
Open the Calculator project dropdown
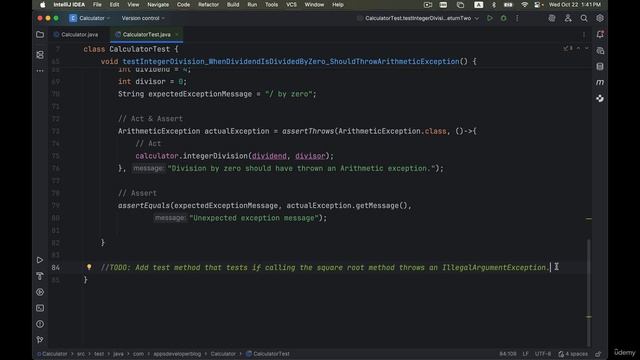pos(90,18)
